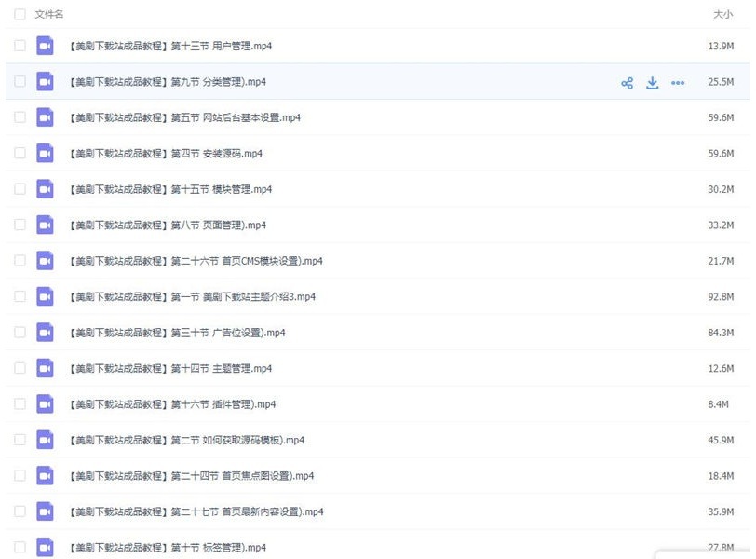Click the 84.3M size value
756x559 pixels.
click(721, 333)
